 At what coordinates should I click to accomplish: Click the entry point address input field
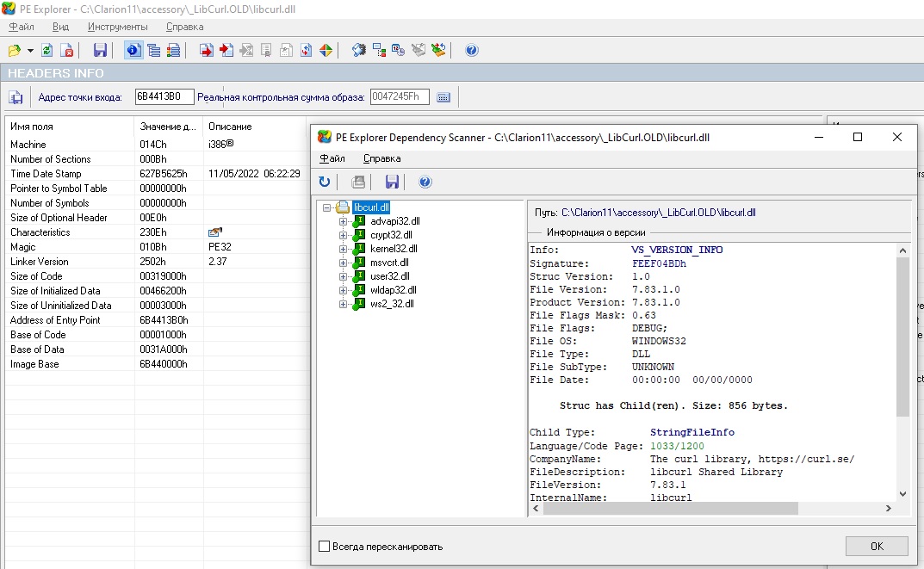(164, 97)
